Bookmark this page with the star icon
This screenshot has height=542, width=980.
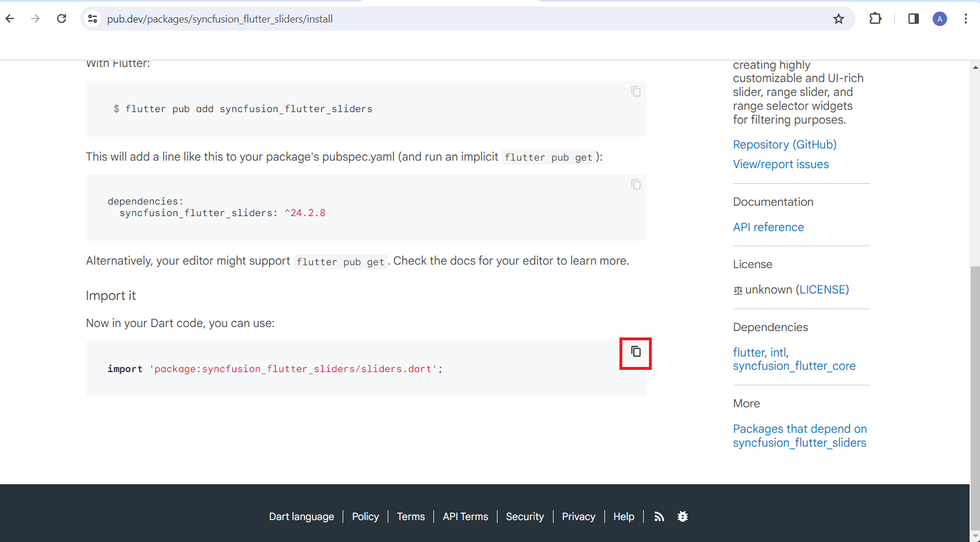click(838, 19)
